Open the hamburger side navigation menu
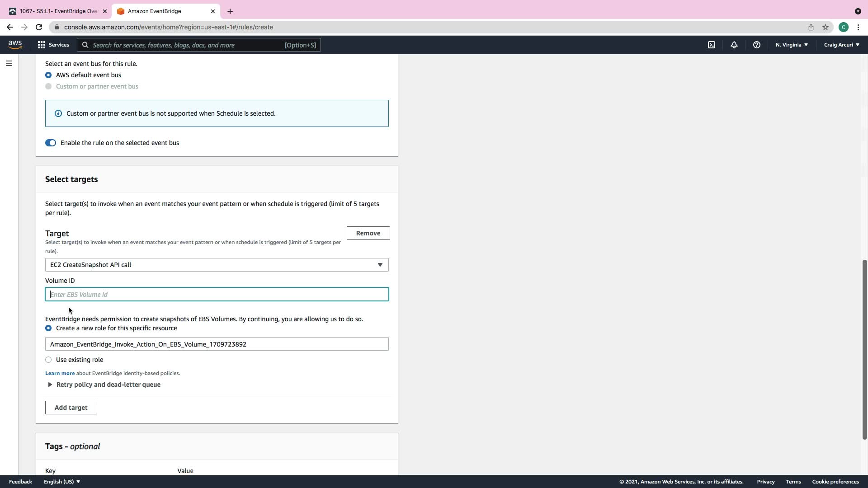The width and height of the screenshot is (868, 488). click(9, 63)
